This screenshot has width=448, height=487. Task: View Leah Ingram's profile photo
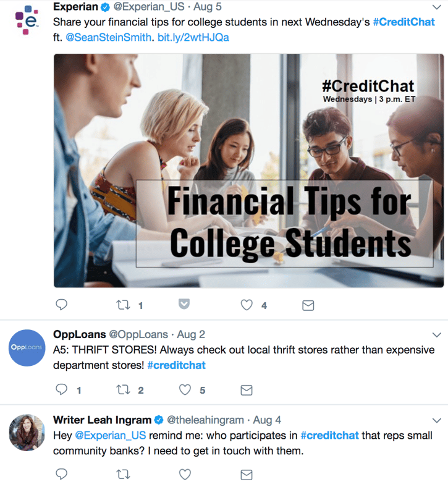coord(27,433)
